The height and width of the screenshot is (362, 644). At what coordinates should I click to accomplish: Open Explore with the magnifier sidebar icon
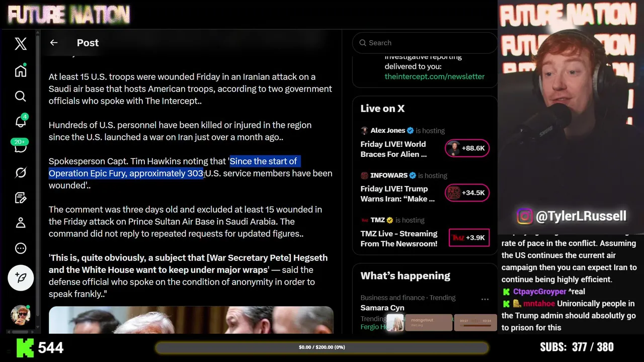coord(21,96)
